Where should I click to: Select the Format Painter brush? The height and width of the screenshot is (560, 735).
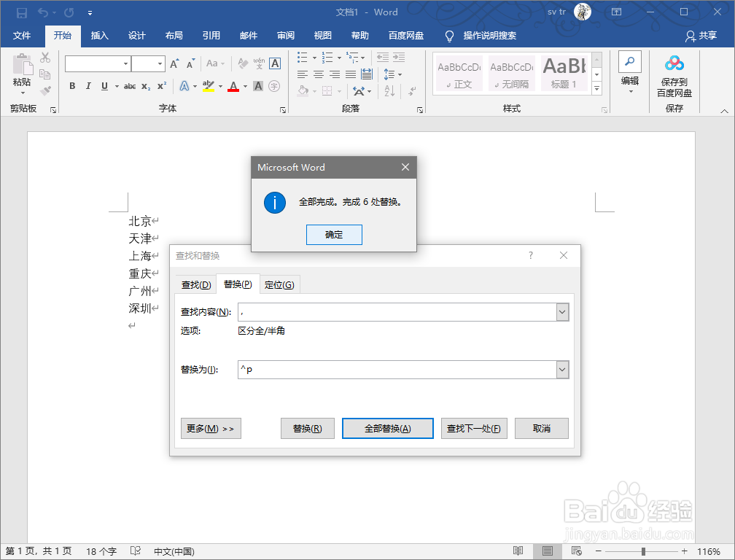pyautogui.click(x=45, y=90)
